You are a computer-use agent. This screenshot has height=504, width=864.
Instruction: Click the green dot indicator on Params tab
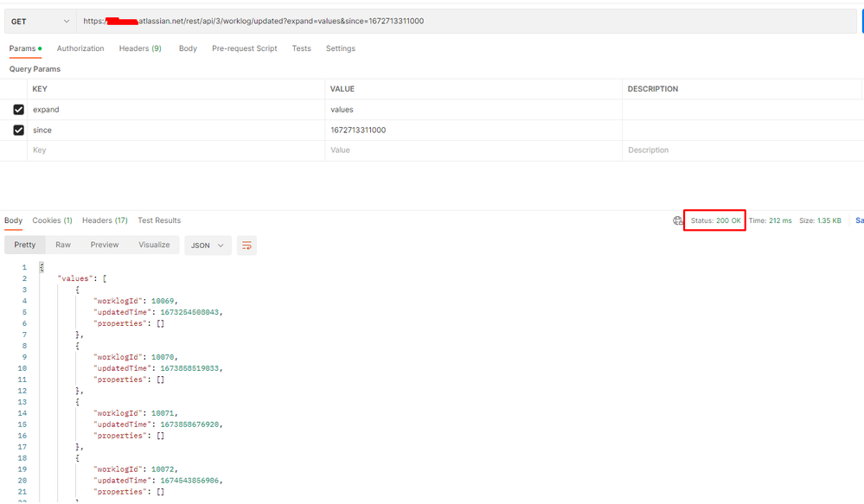41,48
